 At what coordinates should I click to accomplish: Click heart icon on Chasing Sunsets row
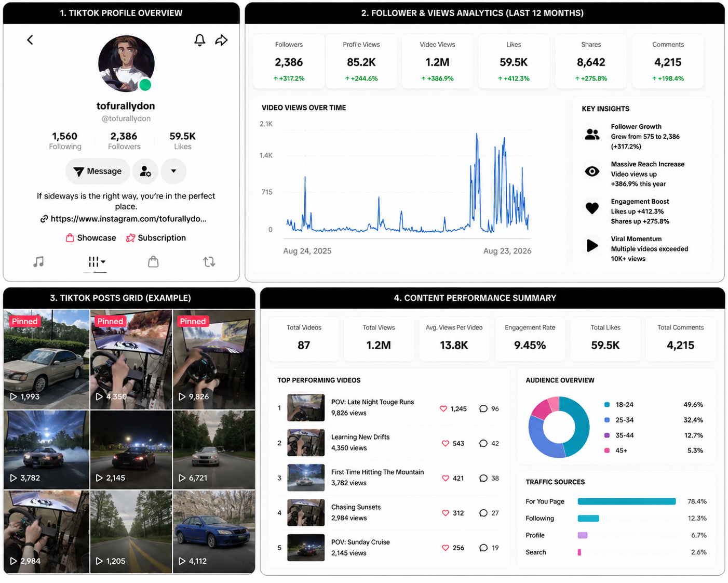pos(446,513)
